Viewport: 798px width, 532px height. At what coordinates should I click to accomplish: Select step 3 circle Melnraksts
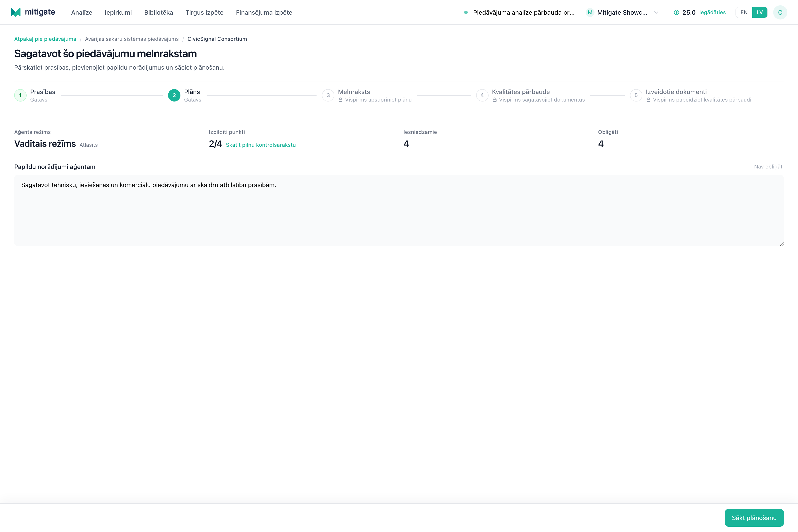click(328, 95)
